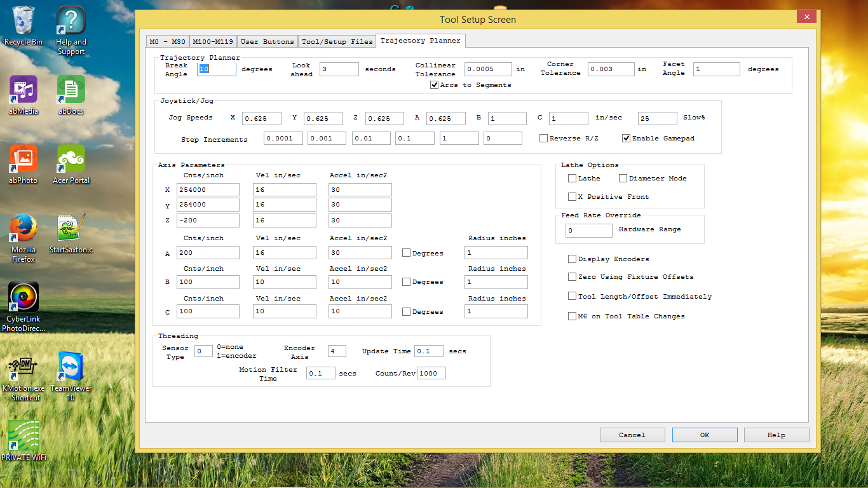Select the Acer Portal desktop icon
The height and width of the screenshot is (488, 868).
pyautogui.click(x=71, y=159)
